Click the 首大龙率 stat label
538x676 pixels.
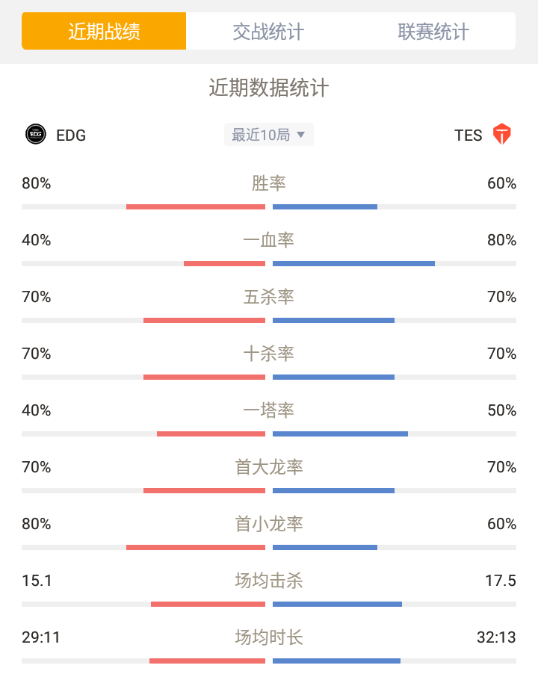pos(269,467)
